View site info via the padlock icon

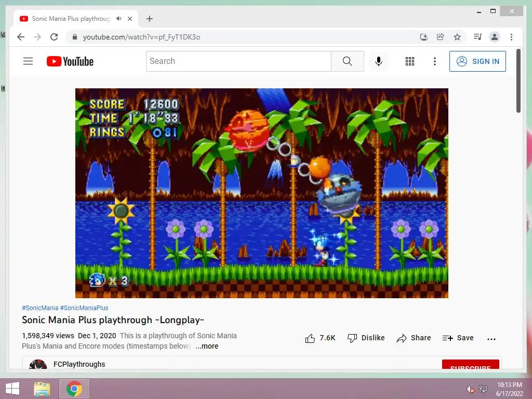75,37
